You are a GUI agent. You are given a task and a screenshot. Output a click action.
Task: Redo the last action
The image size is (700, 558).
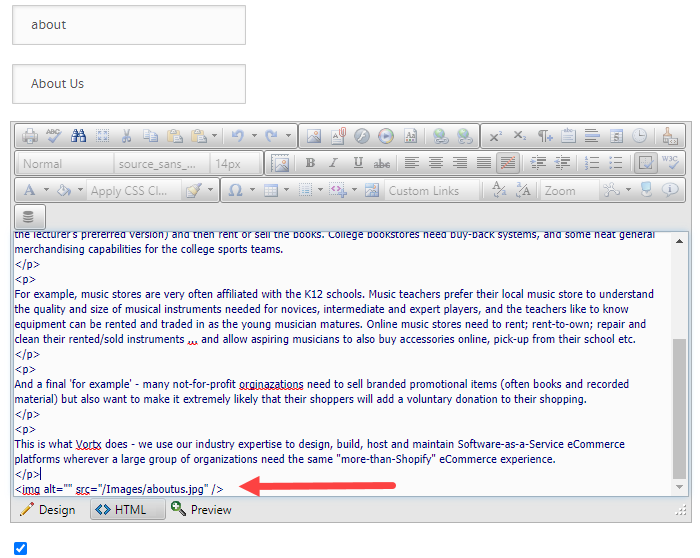pos(271,136)
